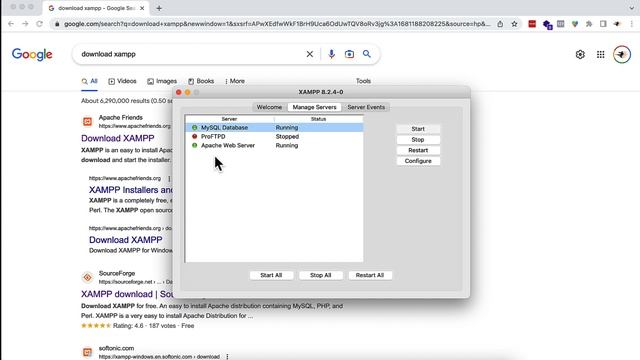640x360 pixels.
Task: Reload the current Chrome page
Action: point(40,24)
